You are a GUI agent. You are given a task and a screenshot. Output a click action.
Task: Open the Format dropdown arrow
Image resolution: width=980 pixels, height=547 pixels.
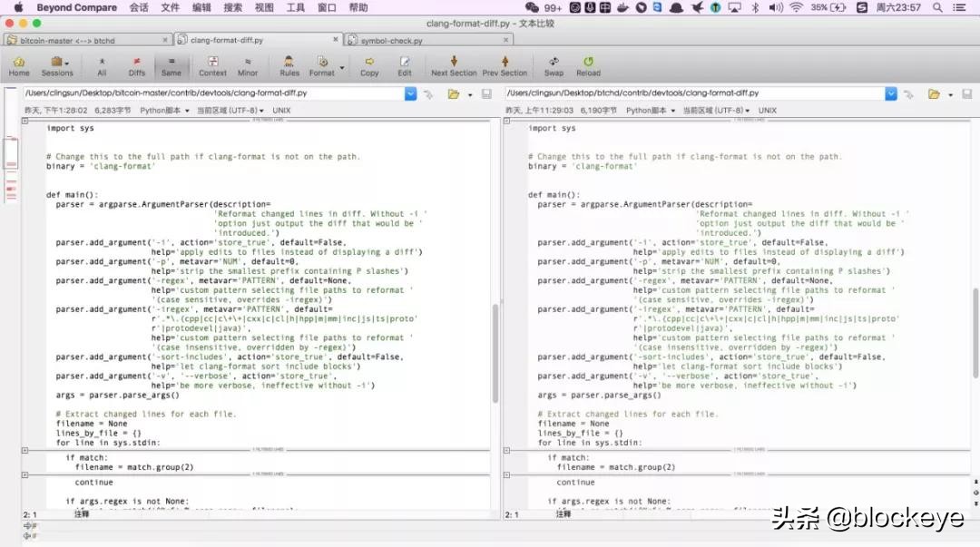coord(342,67)
